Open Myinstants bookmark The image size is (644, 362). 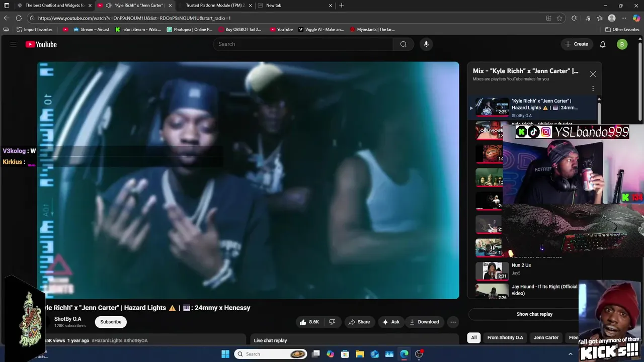point(372,29)
